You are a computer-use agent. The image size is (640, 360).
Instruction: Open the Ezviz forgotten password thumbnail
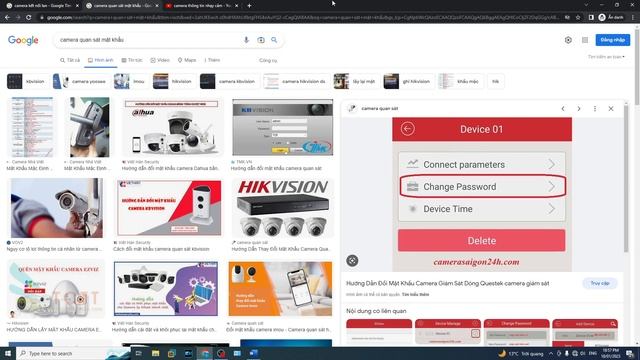coord(56,289)
